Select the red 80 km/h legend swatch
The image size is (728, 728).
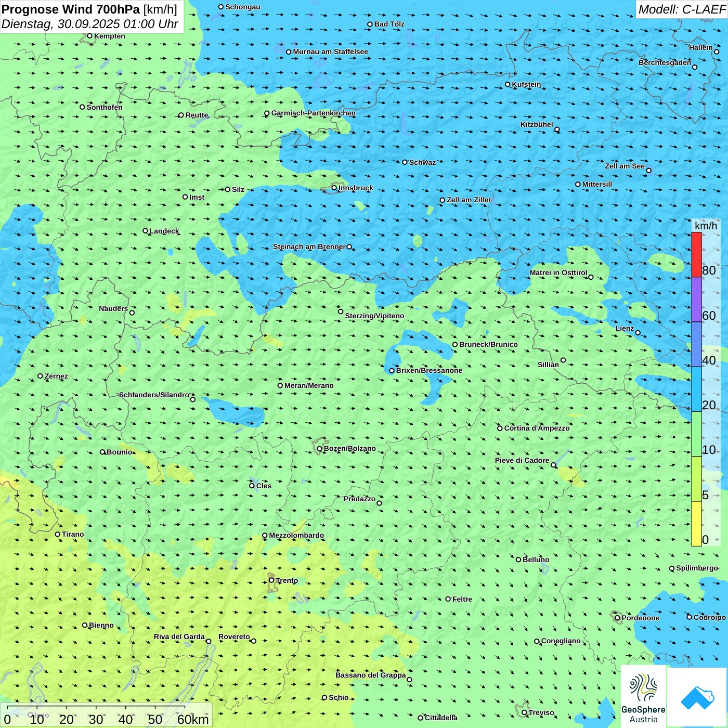pos(696,254)
